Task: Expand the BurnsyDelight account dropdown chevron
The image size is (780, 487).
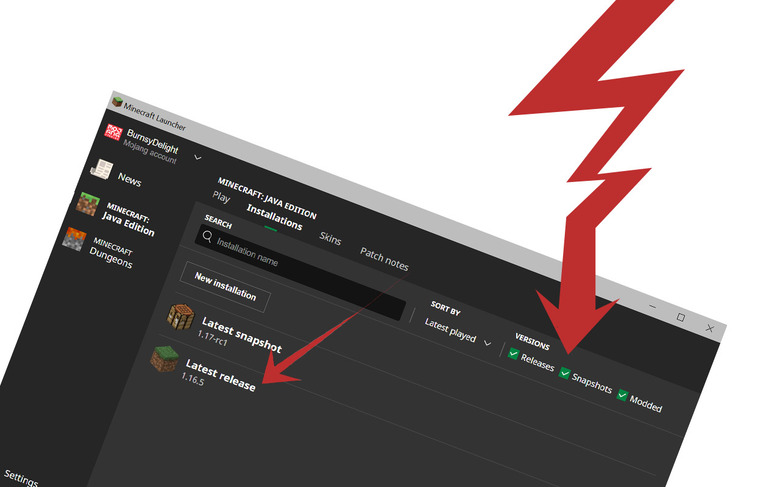Action: pos(197,158)
